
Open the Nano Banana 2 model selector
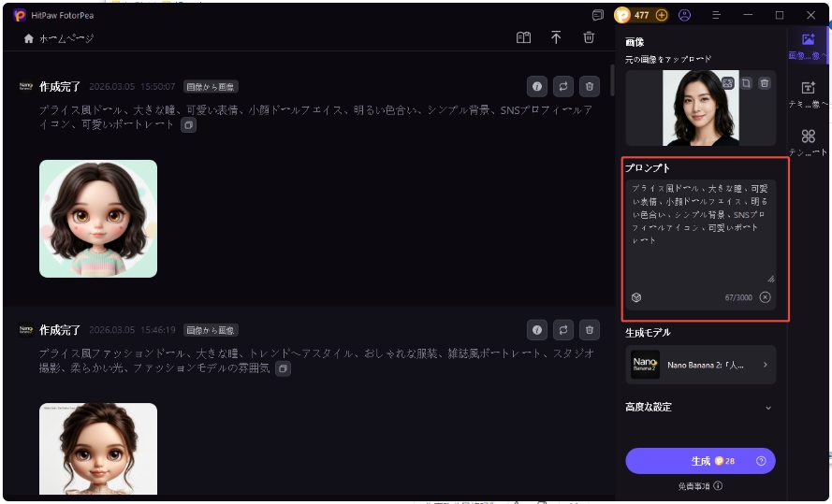click(700, 365)
